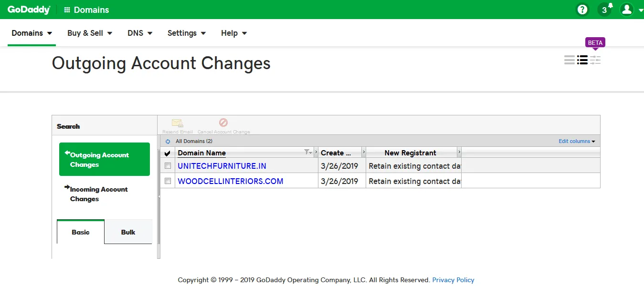Refresh the All Domains list
This screenshot has width=644, height=286.
168,142
